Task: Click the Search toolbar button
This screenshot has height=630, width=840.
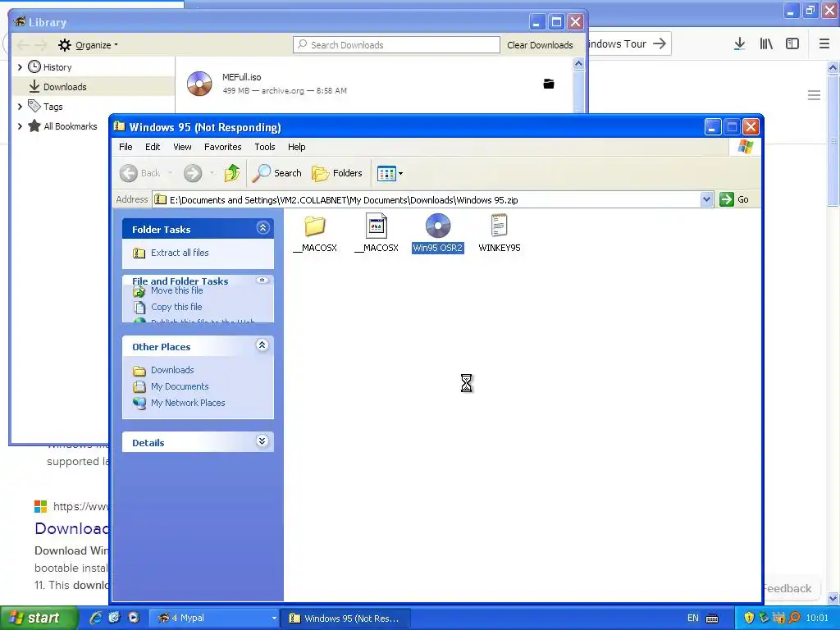Action: tap(277, 173)
